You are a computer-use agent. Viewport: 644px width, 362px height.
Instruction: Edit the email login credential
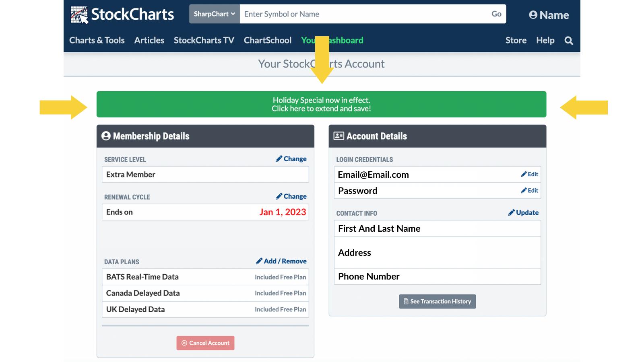(x=529, y=174)
